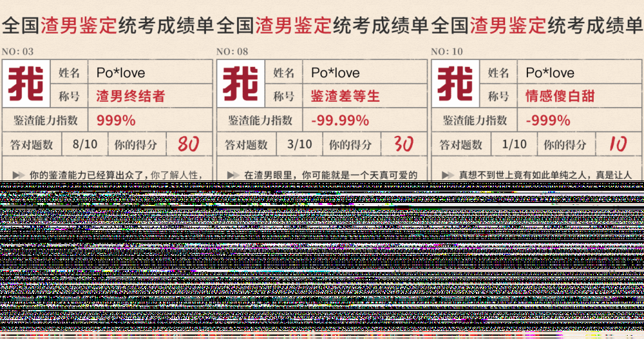This screenshot has height=339, width=644.
Task: Click the NO: 08 card number label
Action: pyautogui.click(x=232, y=52)
